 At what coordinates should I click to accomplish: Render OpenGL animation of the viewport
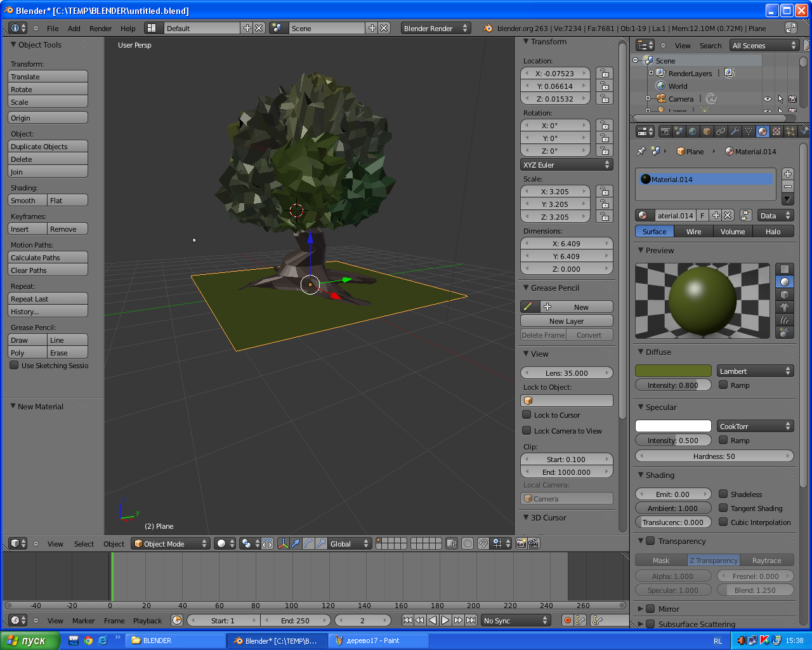click(x=534, y=543)
